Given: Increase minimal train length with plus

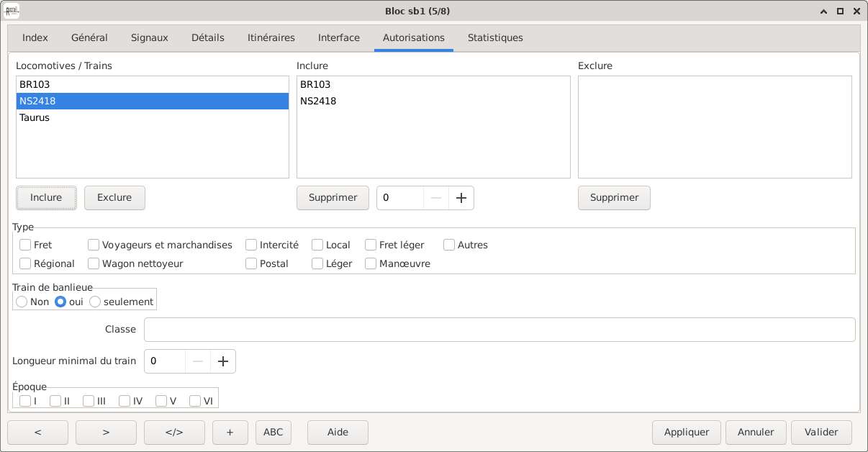Looking at the screenshot, I should click(x=223, y=361).
